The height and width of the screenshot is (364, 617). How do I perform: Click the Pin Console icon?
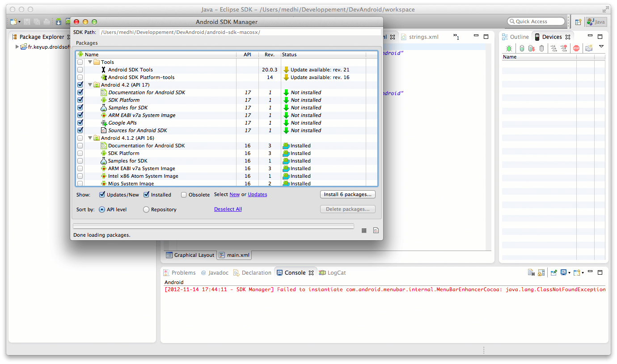[x=554, y=272]
